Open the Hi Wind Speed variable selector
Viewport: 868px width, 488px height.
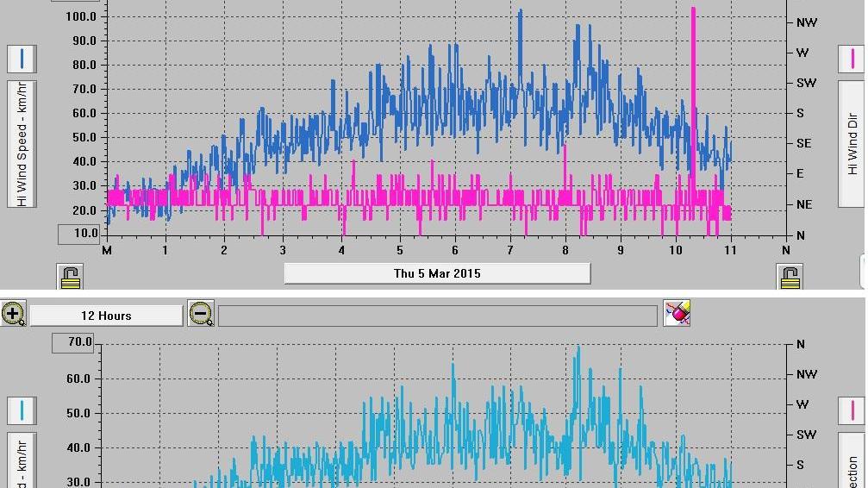tap(22, 144)
